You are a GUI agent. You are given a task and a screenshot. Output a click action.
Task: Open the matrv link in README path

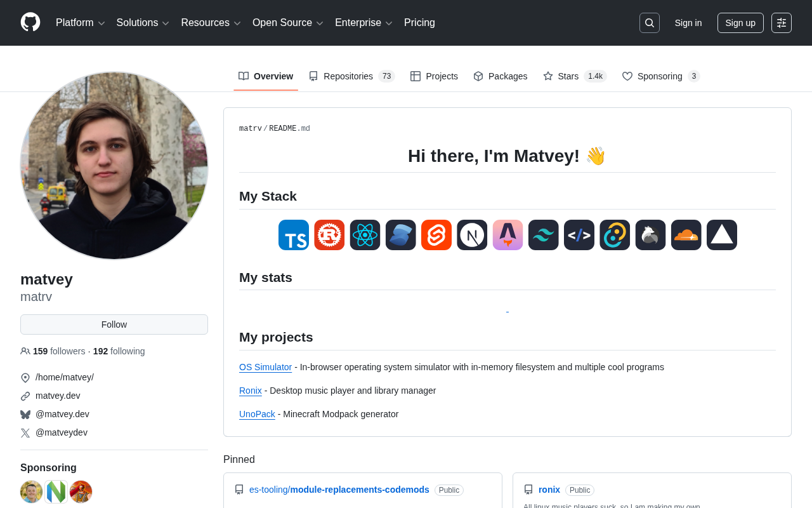coord(251,129)
